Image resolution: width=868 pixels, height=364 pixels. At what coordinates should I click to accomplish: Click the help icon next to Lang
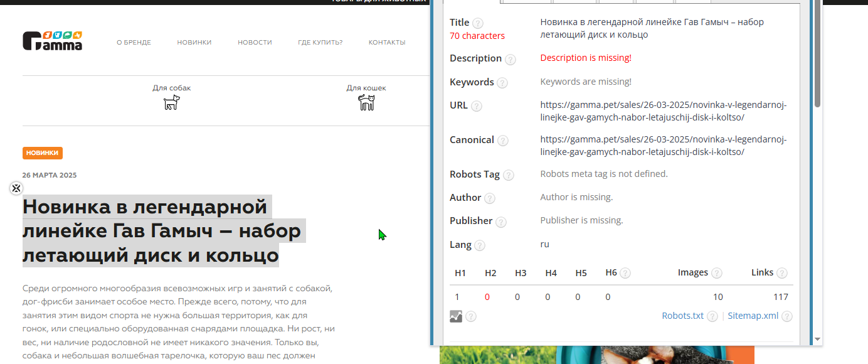pos(480,246)
